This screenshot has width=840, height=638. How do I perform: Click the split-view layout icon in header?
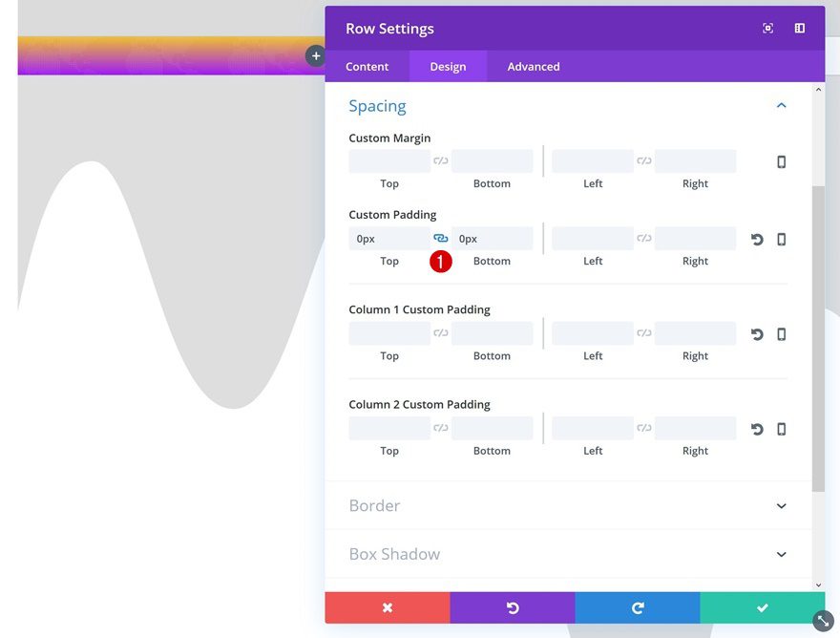(x=799, y=29)
